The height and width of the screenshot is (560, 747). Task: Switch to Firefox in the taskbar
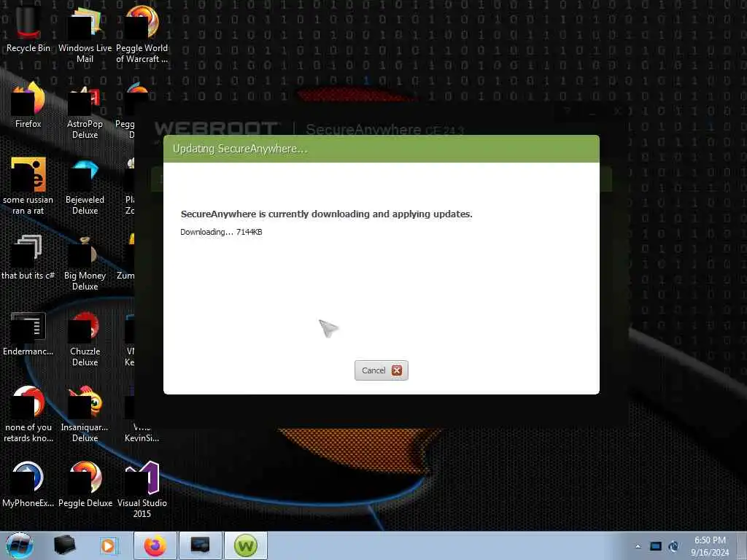pyautogui.click(x=155, y=545)
